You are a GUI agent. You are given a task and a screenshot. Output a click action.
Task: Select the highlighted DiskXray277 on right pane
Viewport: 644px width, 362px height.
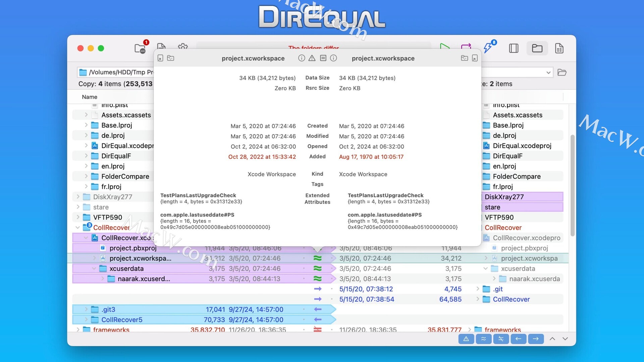tap(522, 197)
